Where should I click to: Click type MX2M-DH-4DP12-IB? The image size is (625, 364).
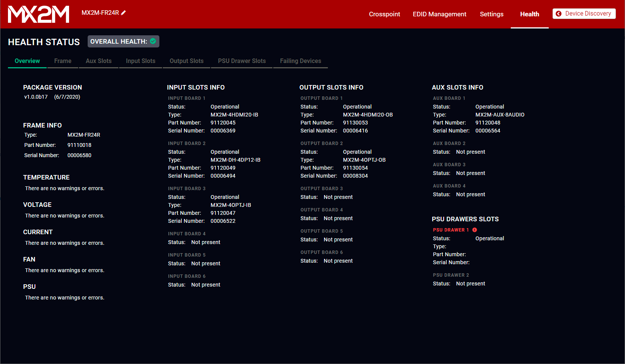coord(235,160)
